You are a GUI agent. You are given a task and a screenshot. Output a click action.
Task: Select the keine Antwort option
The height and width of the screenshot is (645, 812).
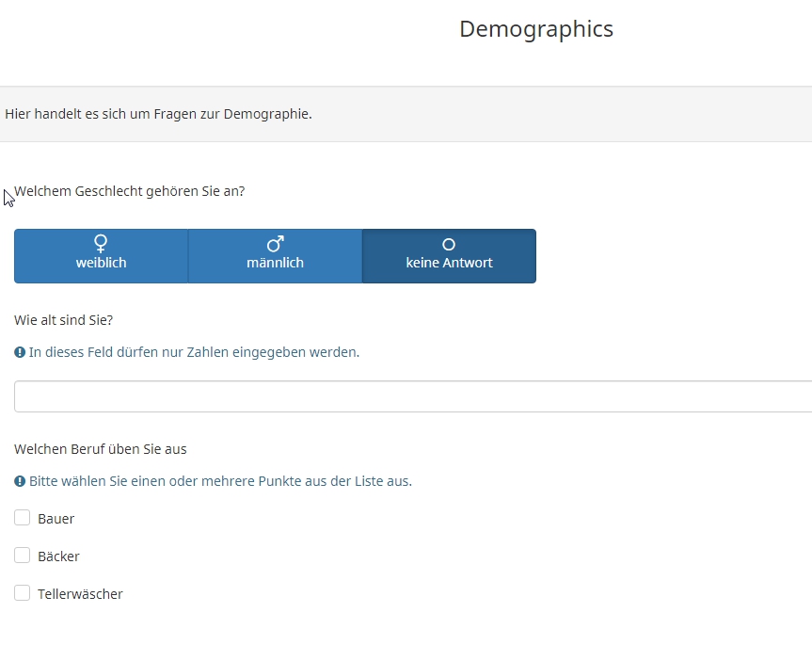tap(449, 256)
